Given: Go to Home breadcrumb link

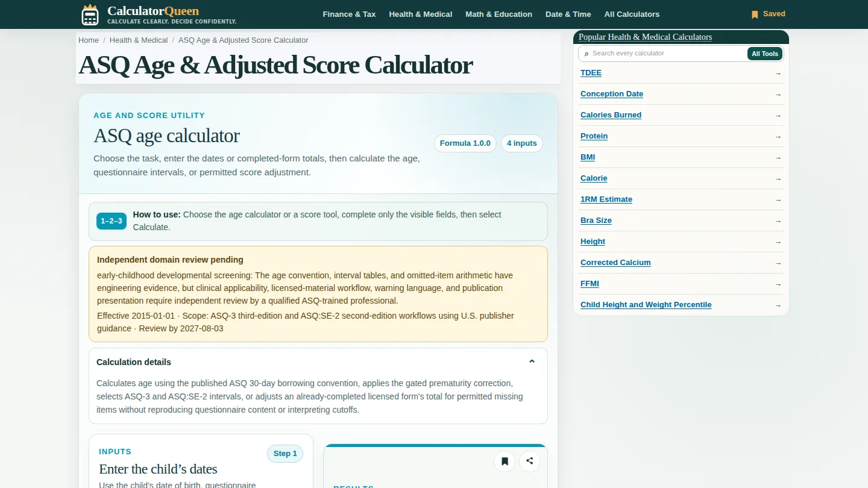Looking at the screenshot, I should click(x=89, y=40).
